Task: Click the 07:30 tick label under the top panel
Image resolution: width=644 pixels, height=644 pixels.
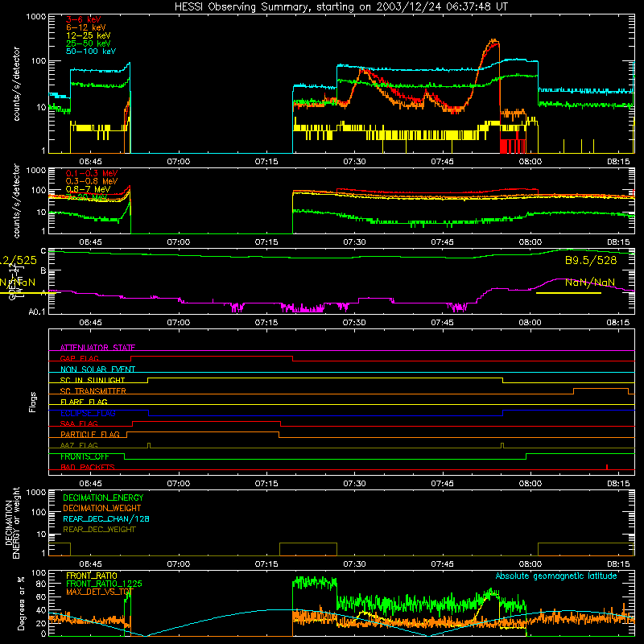Action: coord(354,162)
